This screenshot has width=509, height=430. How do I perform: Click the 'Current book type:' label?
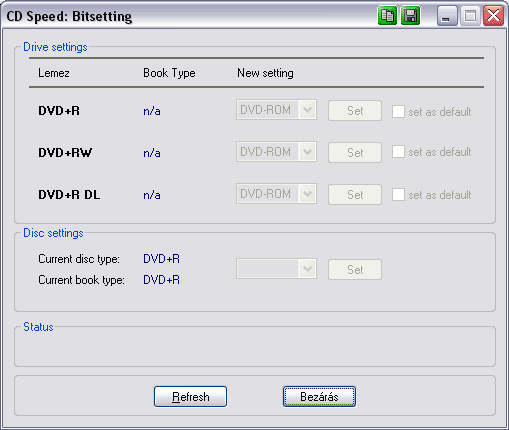(81, 280)
